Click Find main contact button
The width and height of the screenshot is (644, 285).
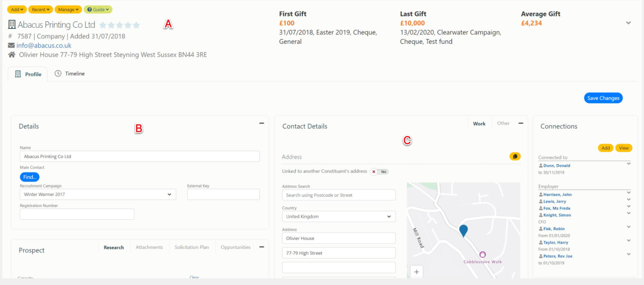[30, 177]
